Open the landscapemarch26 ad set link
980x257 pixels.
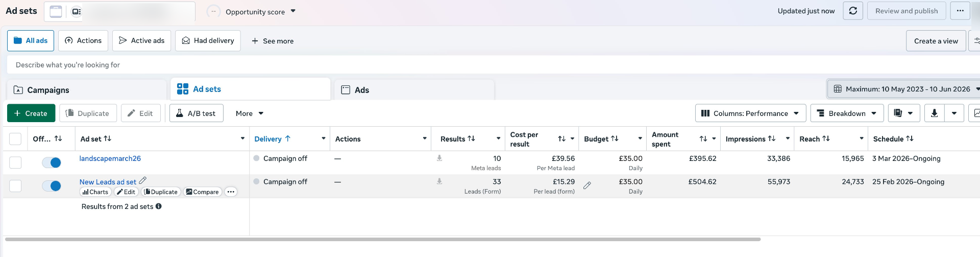point(110,158)
